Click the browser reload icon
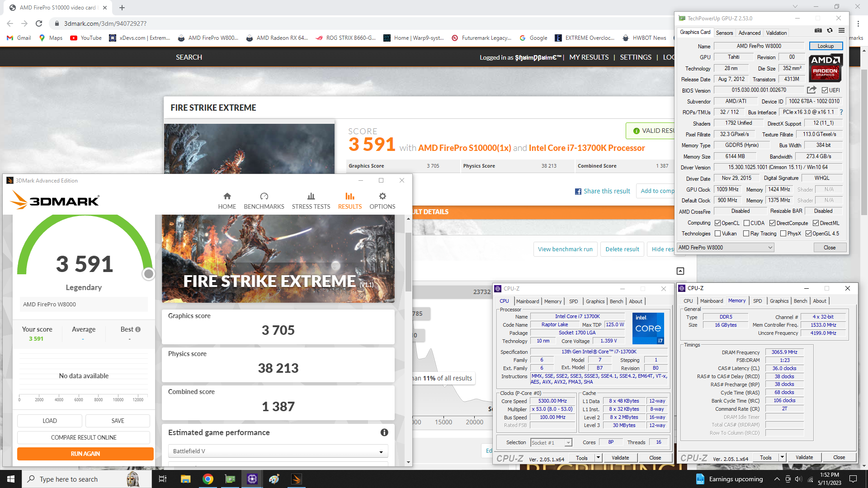Viewport: 868px width, 488px height. tap(39, 23)
